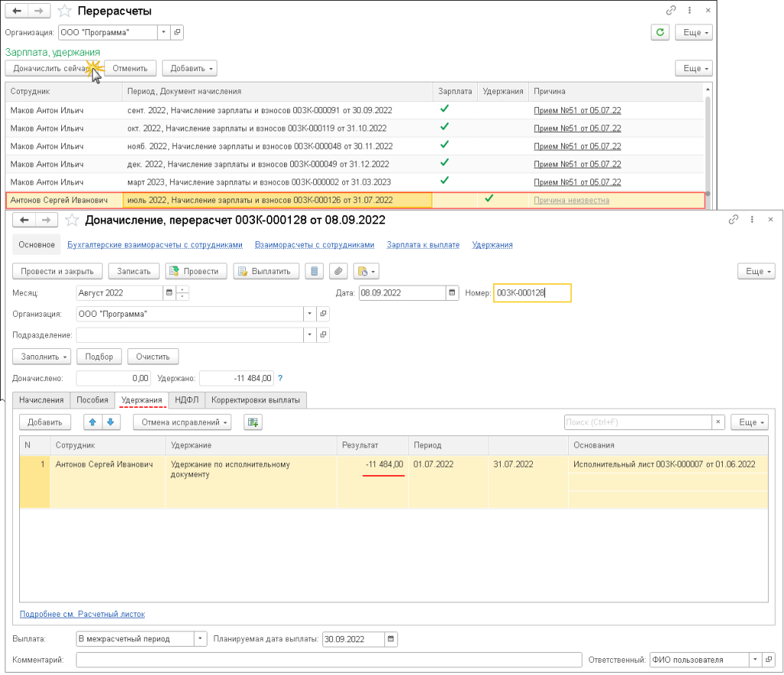
Task: Clear the search field X
Action: (718, 422)
